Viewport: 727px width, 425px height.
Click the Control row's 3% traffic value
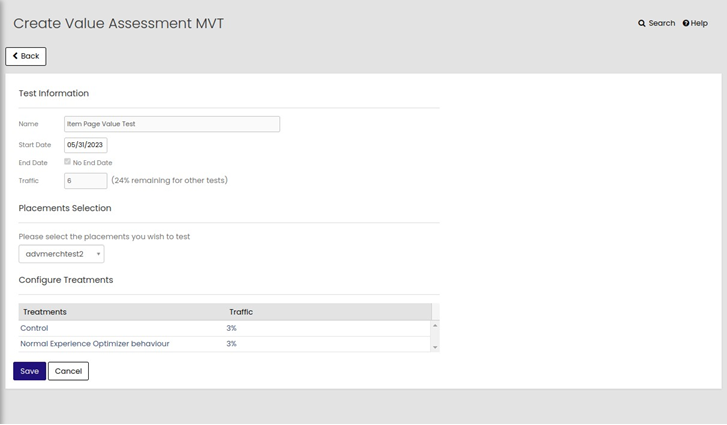coord(231,328)
